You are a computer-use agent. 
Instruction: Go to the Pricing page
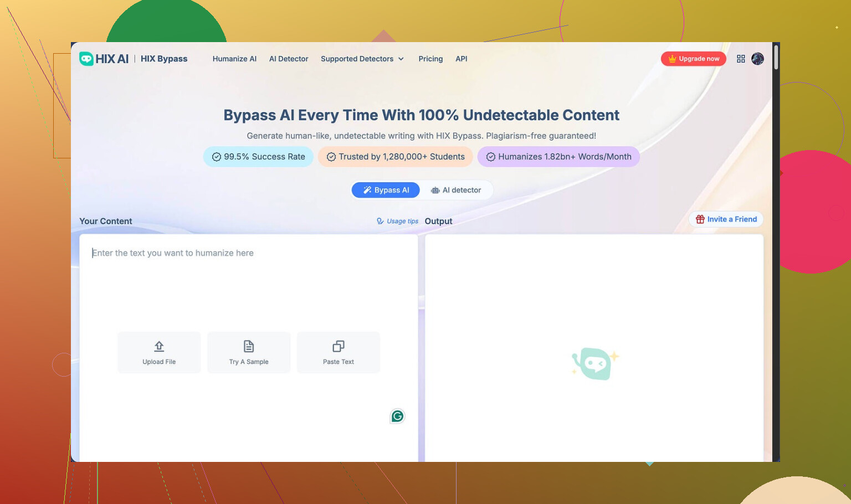(x=430, y=59)
